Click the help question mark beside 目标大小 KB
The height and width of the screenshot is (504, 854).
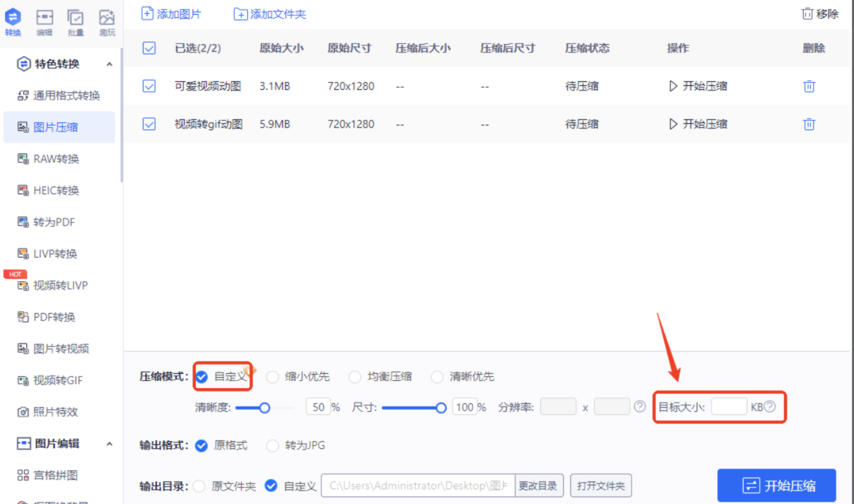770,406
